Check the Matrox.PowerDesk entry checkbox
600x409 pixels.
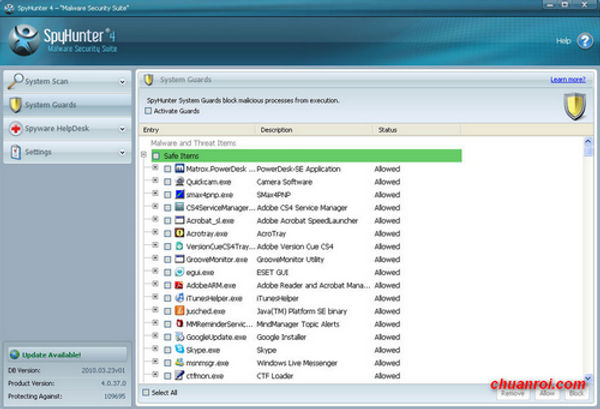tap(168, 169)
